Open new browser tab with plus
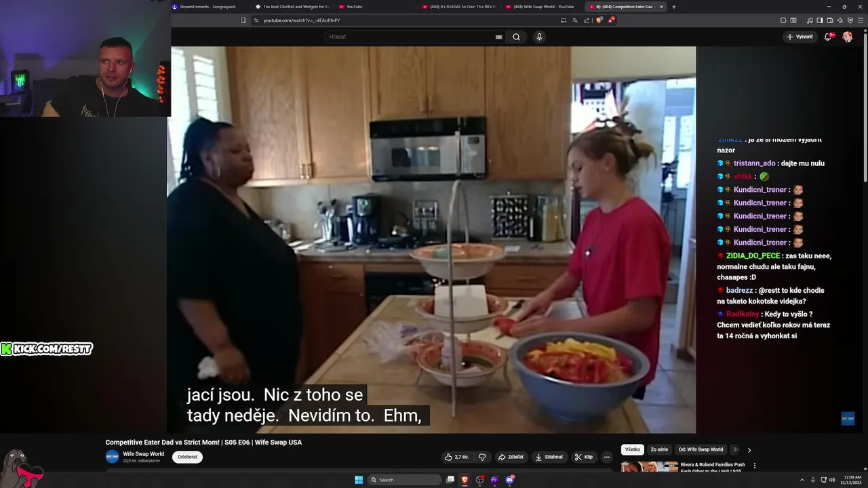 pos(674,6)
